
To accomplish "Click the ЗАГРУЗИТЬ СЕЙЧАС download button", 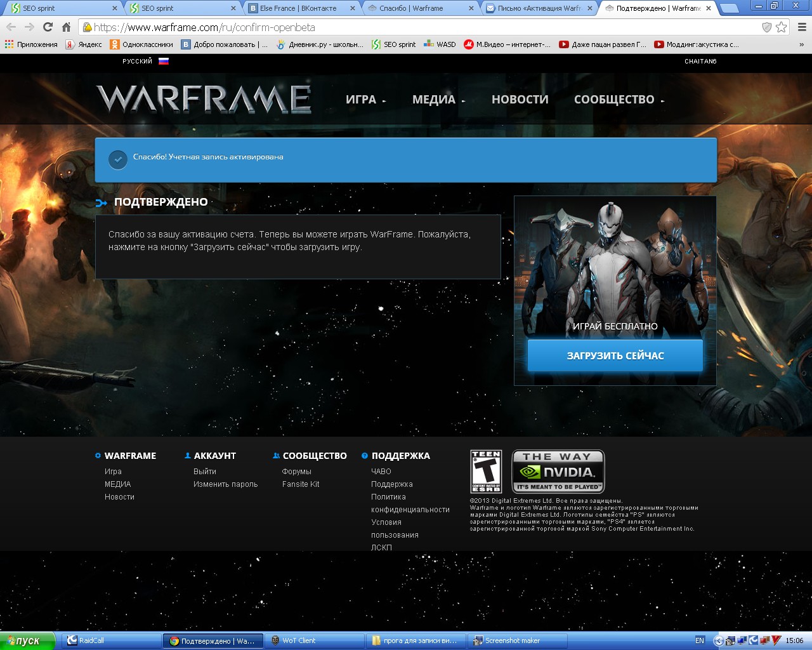I will pos(615,355).
